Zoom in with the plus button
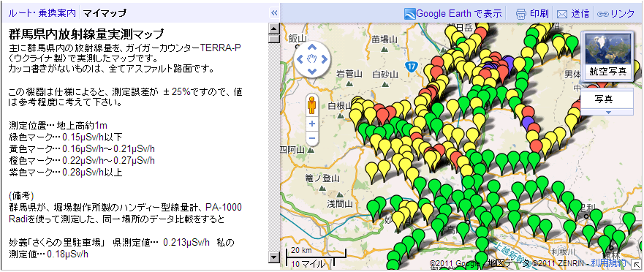Screen dimensions: 644x272 [x=311, y=124]
